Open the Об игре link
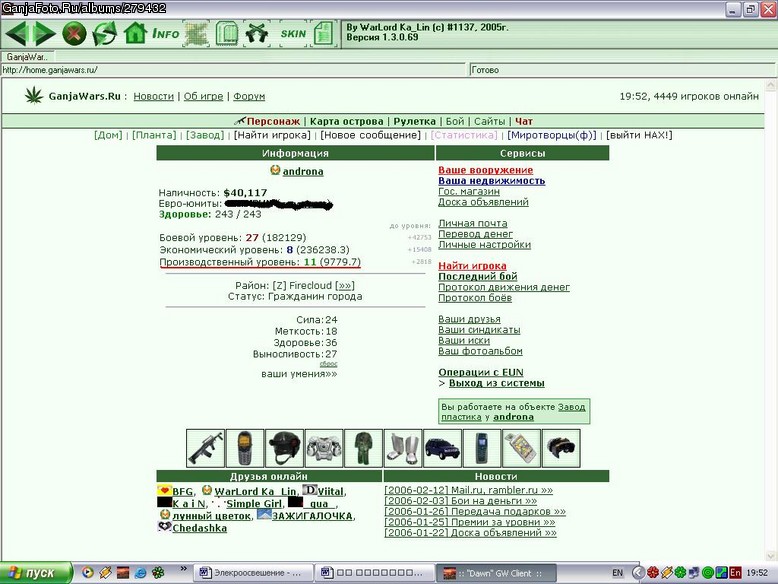The width and height of the screenshot is (778, 584). pos(203,96)
